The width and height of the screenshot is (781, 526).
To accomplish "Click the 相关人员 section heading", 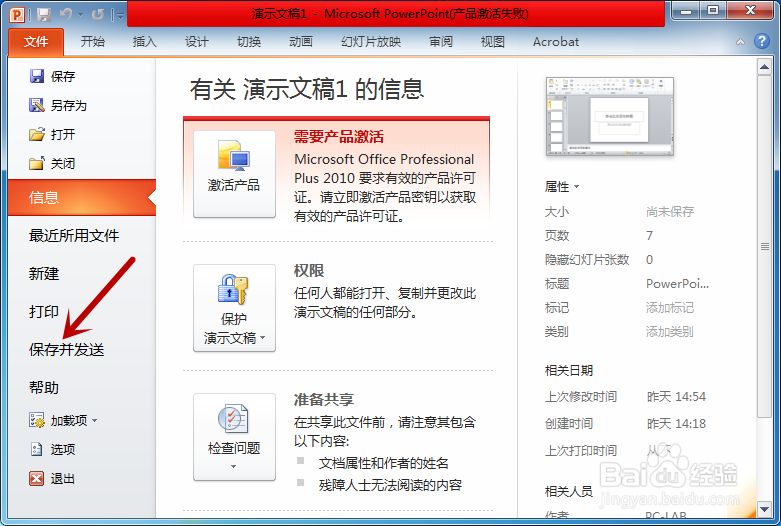I will click(569, 492).
